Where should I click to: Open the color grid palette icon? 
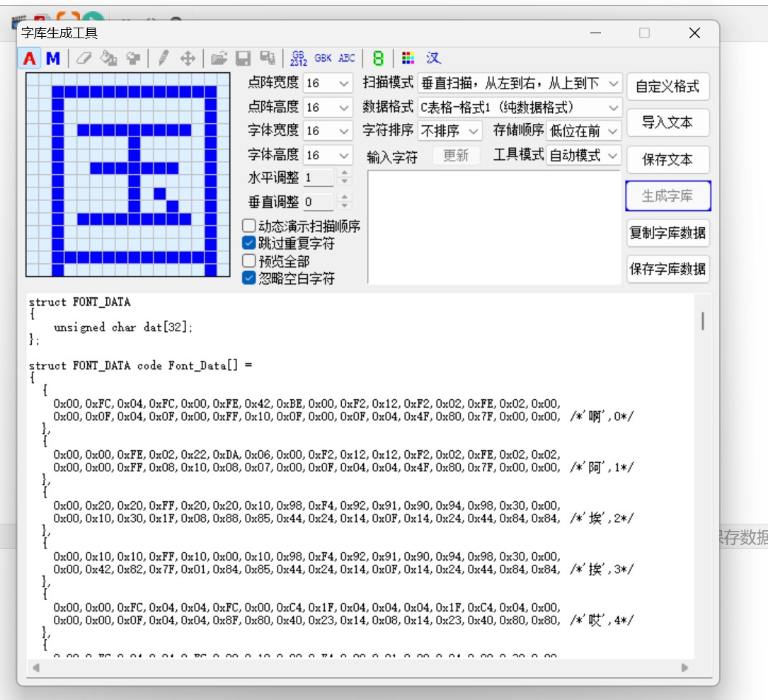408,58
